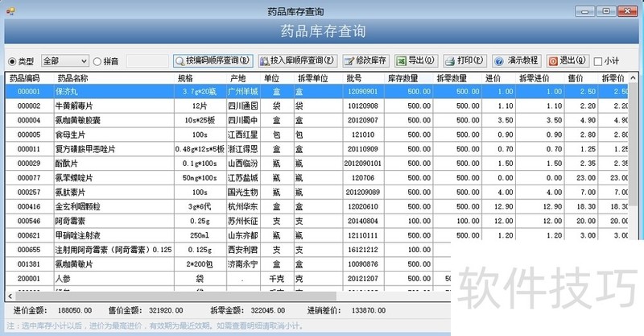Image resolution: width=644 pixels, height=336 pixels.
Task: Click the 药品编码 column header
Action: (24, 78)
